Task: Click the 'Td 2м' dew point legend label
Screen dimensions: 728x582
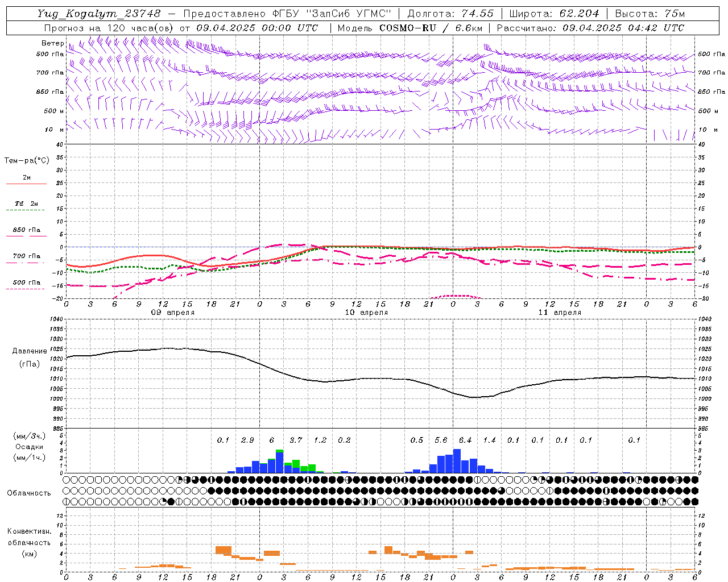Action: point(27,203)
